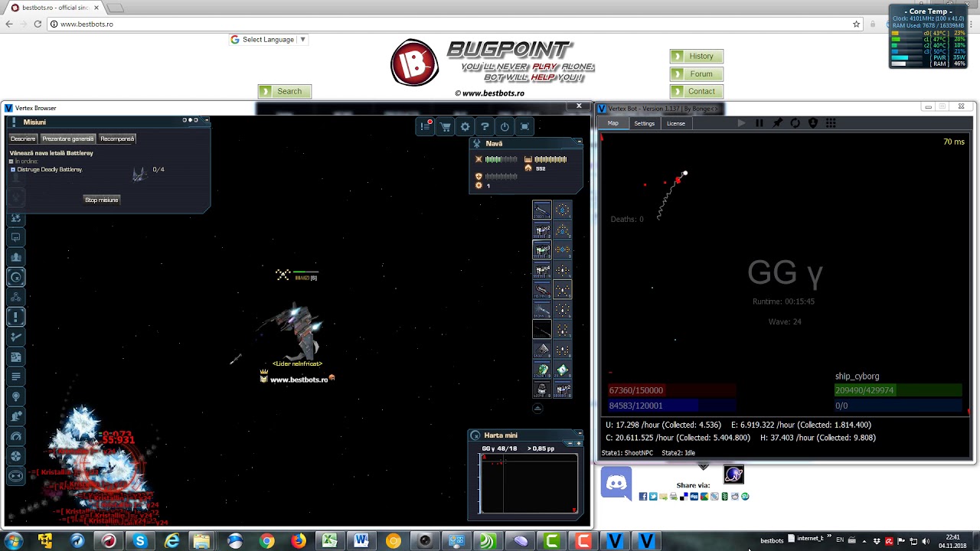Screen dimensions: 980x551
Task: Click the Stop misiune button
Action: point(102,200)
